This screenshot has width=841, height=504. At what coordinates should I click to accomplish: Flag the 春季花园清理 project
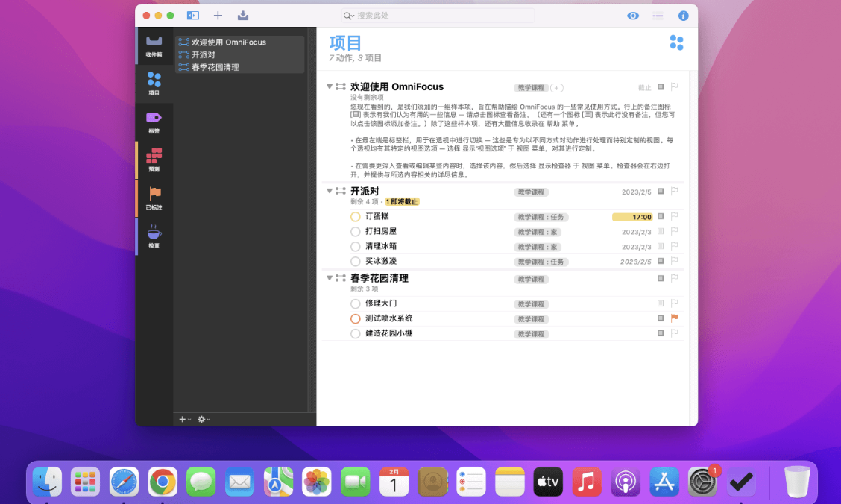tap(675, 278)
